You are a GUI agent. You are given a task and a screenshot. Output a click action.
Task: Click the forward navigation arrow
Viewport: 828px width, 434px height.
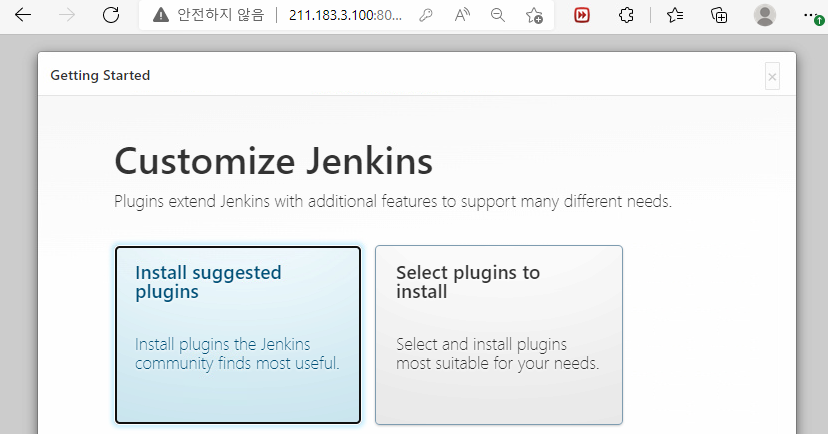click(67, 15)
